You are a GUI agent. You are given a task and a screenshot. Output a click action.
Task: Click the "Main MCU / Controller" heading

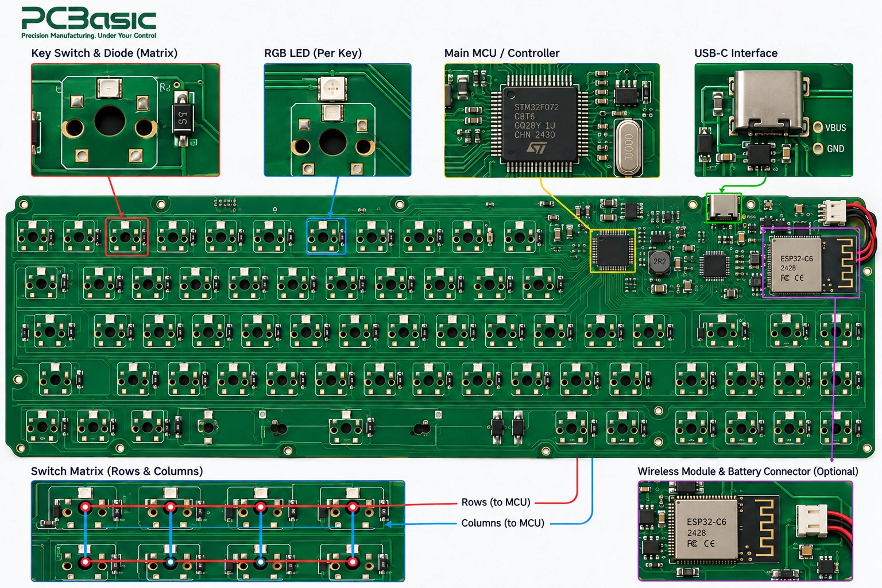click(502, 53)
